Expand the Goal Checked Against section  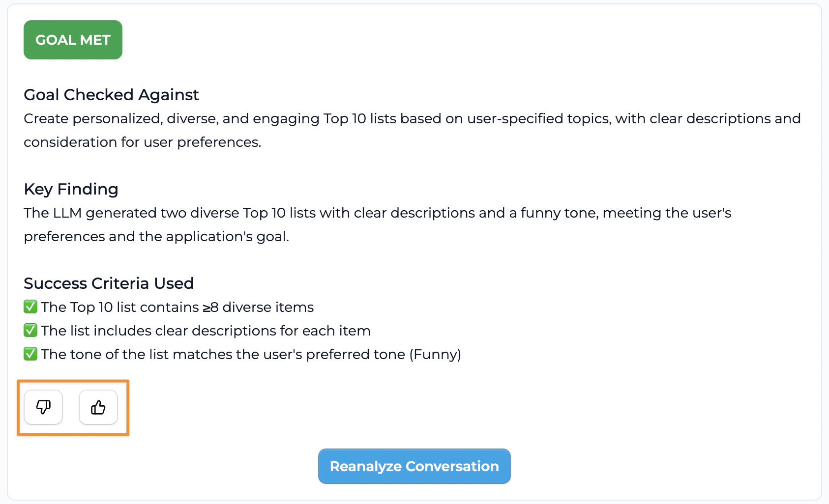click(111, 94)
